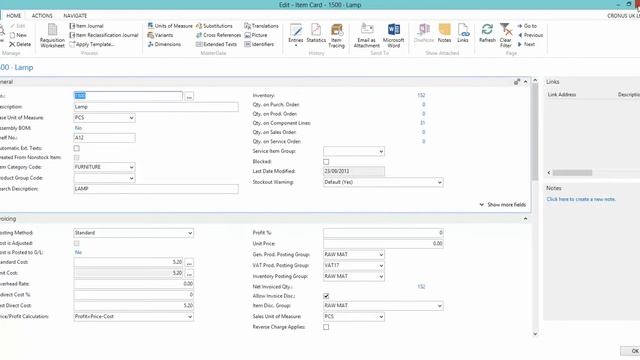Viewport: 640px width, 360px height.
Task: Show attached Notes
Action: [444, 33]
